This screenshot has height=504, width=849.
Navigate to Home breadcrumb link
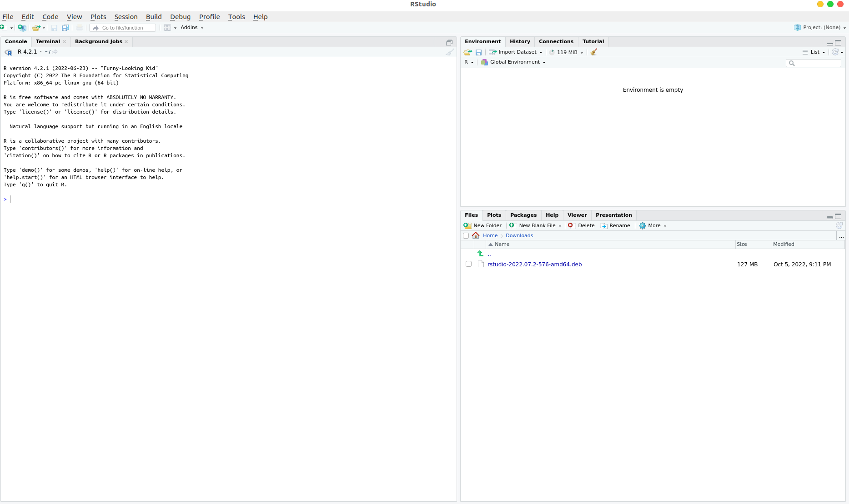tap(490, 235)
